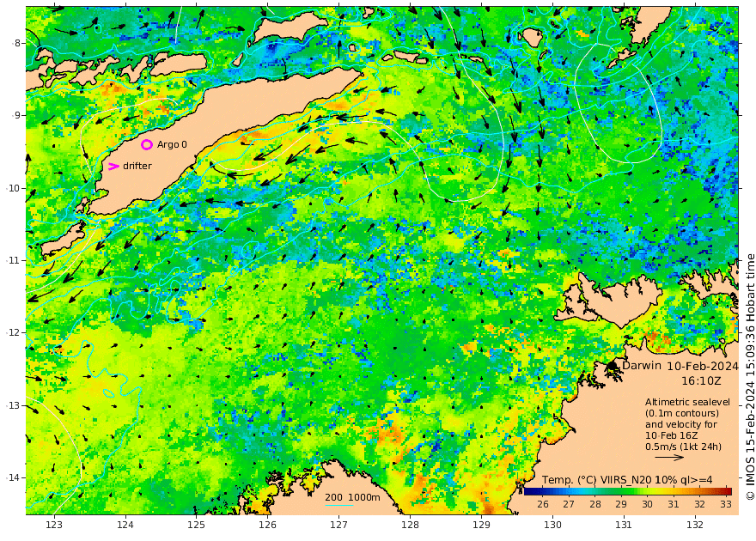Click the '10-Feb-2024' date text
Image resolution: width=756 pixels, height=541 pixels.
(703, 366)
